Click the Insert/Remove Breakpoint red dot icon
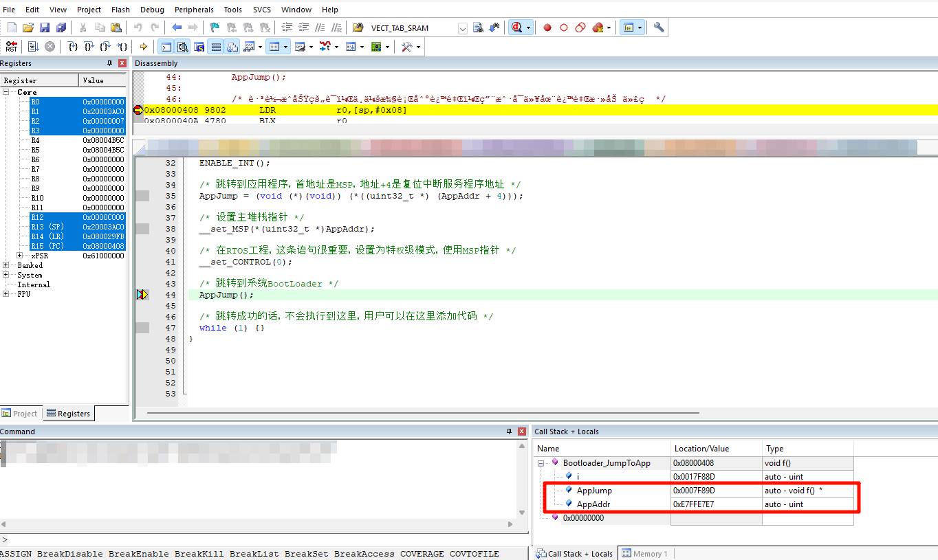 pos(547,27)
